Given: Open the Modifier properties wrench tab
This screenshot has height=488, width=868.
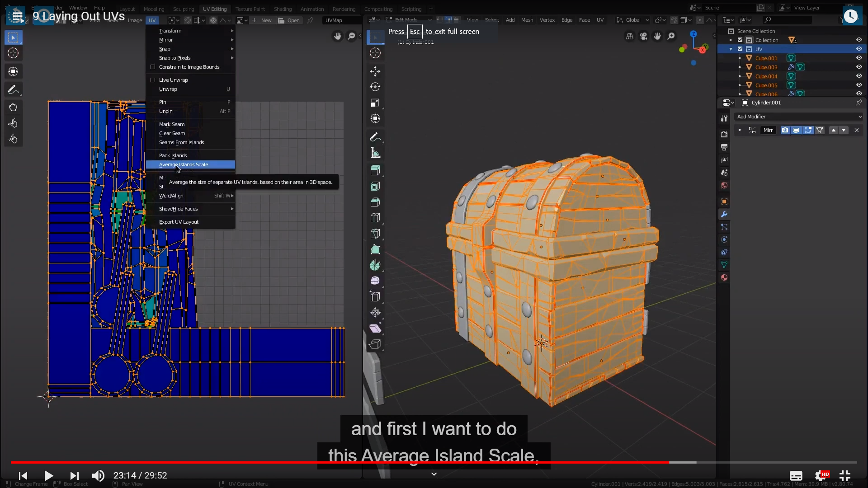Looking at the screenshot, I should (724, 214).
